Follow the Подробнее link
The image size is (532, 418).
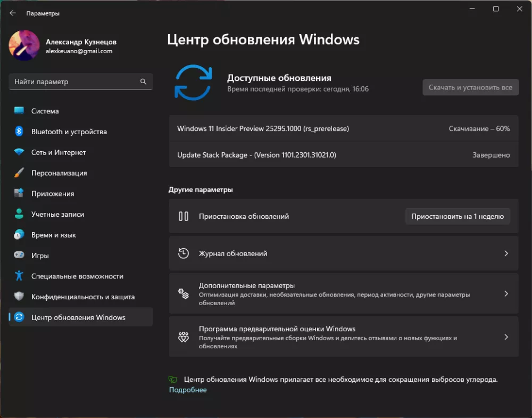[x=188, y=390]
